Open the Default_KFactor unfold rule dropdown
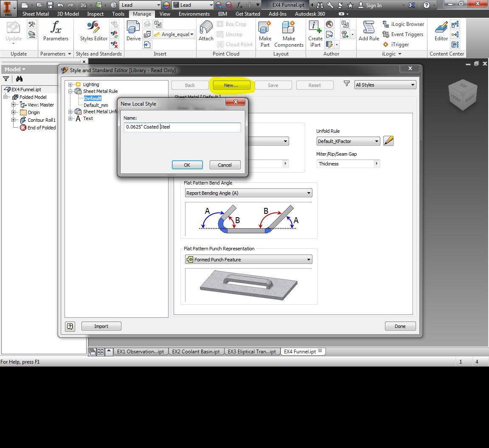 coord(375,141)
